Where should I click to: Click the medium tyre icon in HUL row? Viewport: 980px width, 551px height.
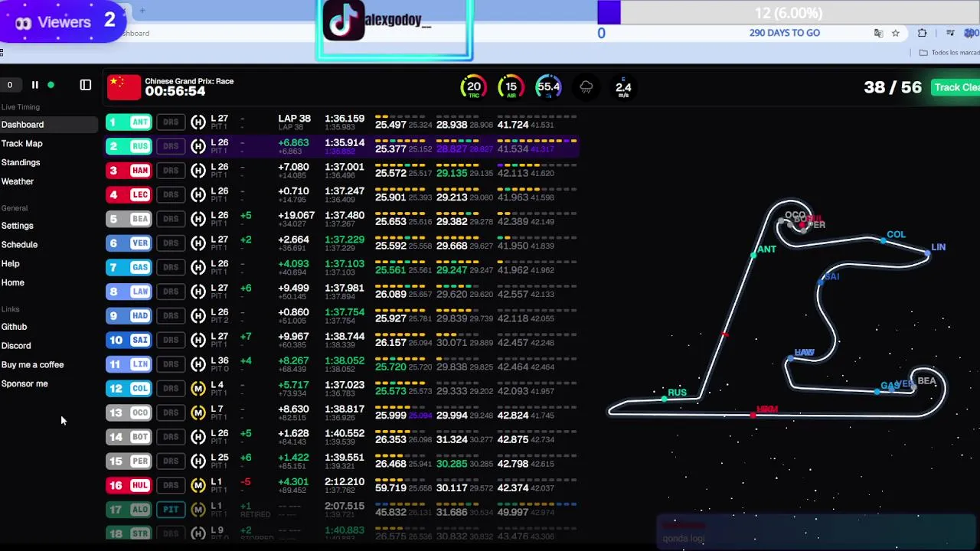click(198, 485)
